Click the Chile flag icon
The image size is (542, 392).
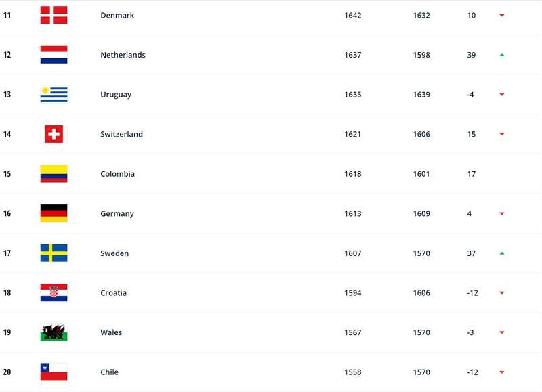point(54,372)
